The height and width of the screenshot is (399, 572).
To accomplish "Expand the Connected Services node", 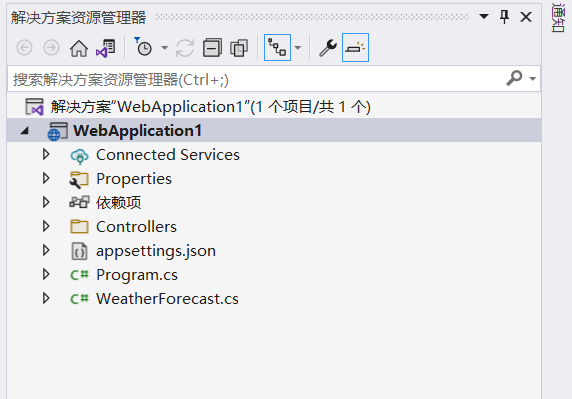I will tap(46, 154).
